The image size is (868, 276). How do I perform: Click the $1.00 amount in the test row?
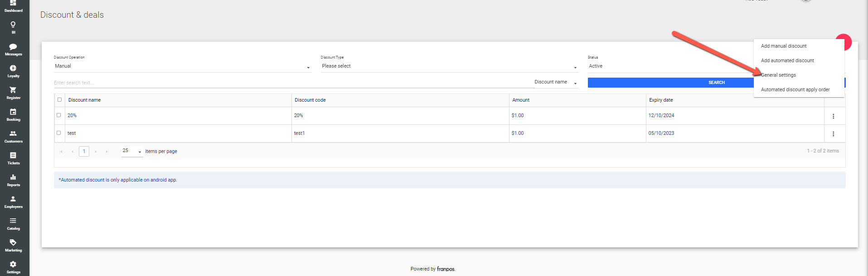518,133
